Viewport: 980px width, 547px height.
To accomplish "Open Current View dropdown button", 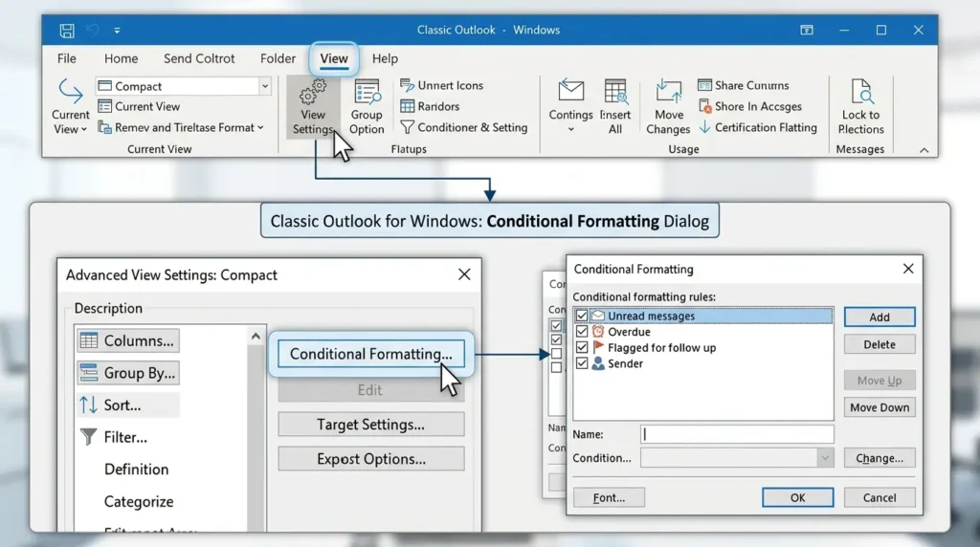I will pyautogui.click(x=71, y=106).
